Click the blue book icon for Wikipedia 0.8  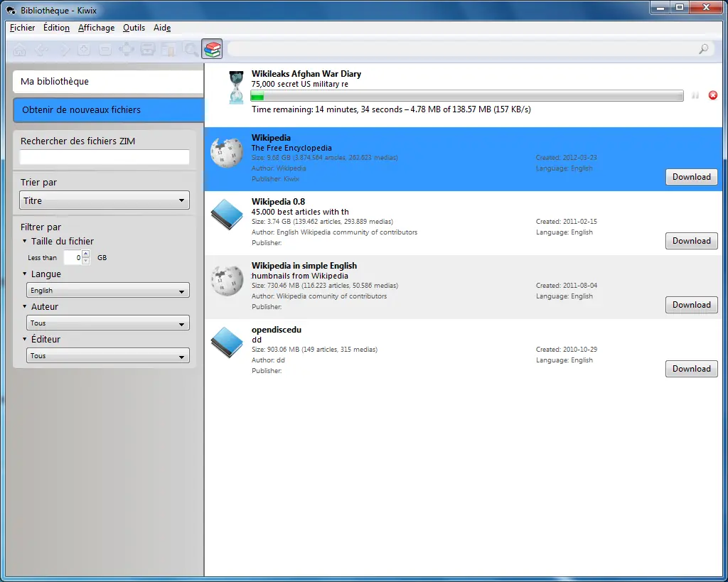pyautogui.click(x=227, y=215)
